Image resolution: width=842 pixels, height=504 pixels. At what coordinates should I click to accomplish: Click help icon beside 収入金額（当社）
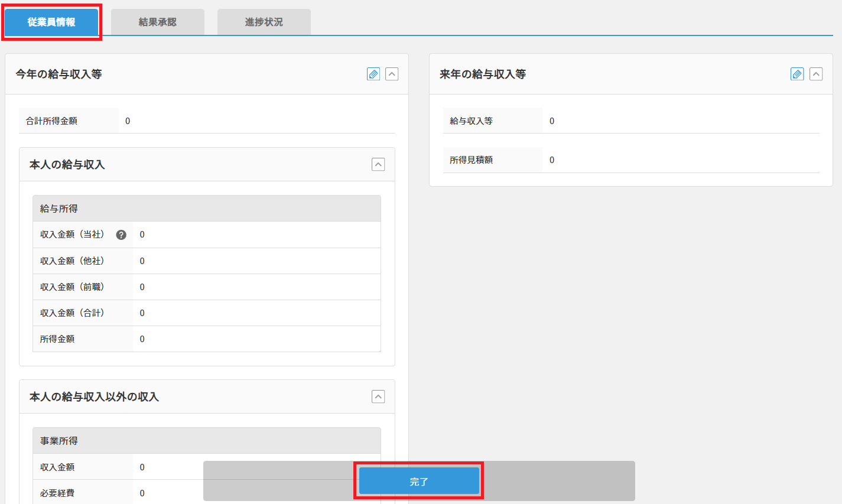(x=121, y=235)
